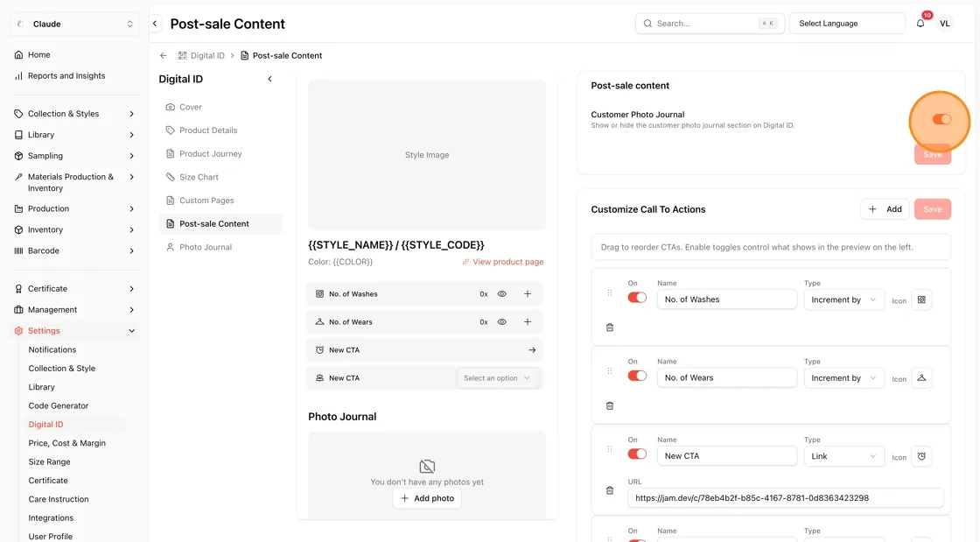Image resolution: width=980 pixels, height=542 pixels.
Task: Open the 'Select an option' dropdown
Action: click(497, 378)
